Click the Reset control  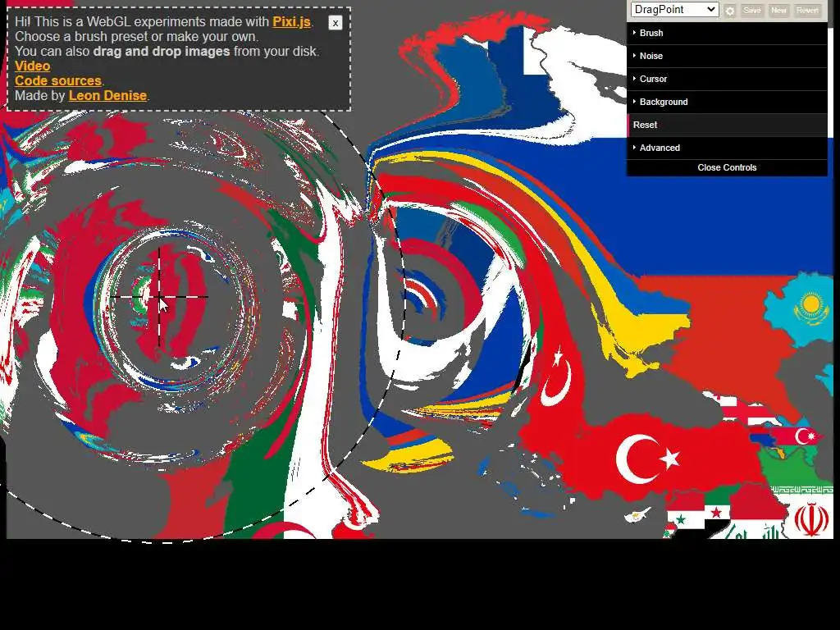pos(727,125)
